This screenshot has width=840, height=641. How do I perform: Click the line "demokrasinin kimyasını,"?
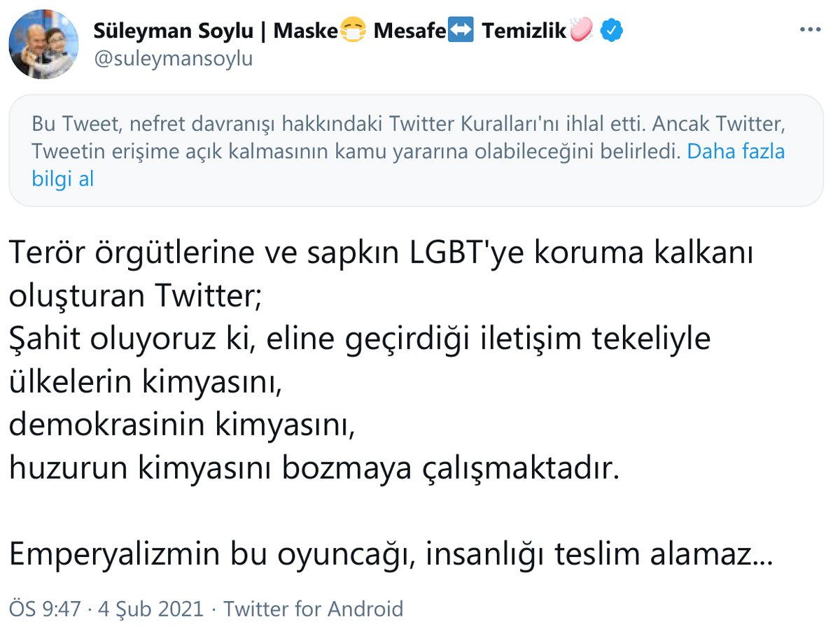182,425
